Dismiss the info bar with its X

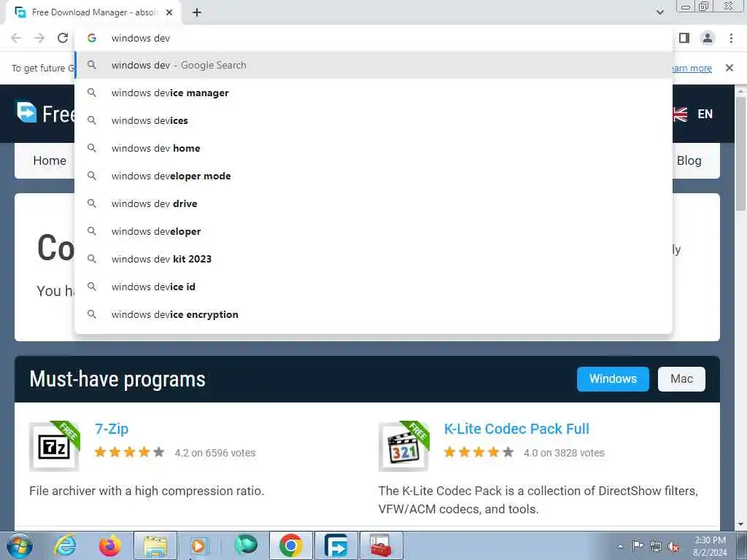(729, 68)
